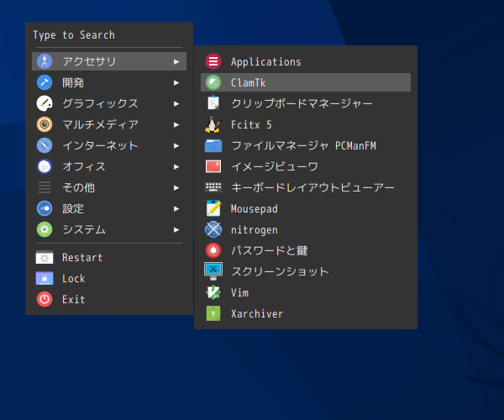This screenshot has width=504, height=420.
Task: Select the イメージビューワ label
Action: [x=275, y=166]
